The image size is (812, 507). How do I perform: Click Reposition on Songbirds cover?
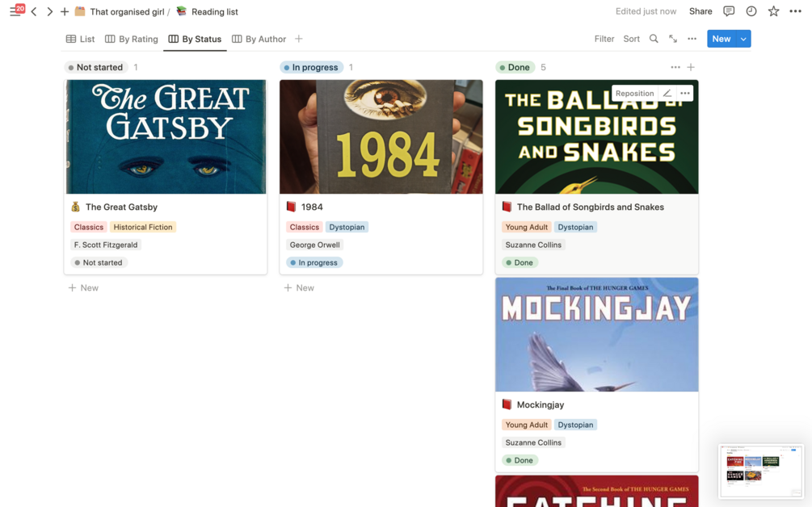coord(634,94)
